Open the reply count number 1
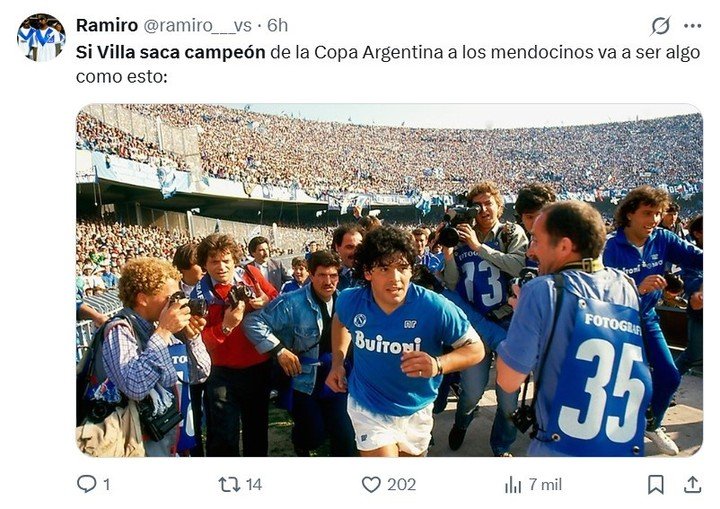720x509 pixels. pos(107,484)
